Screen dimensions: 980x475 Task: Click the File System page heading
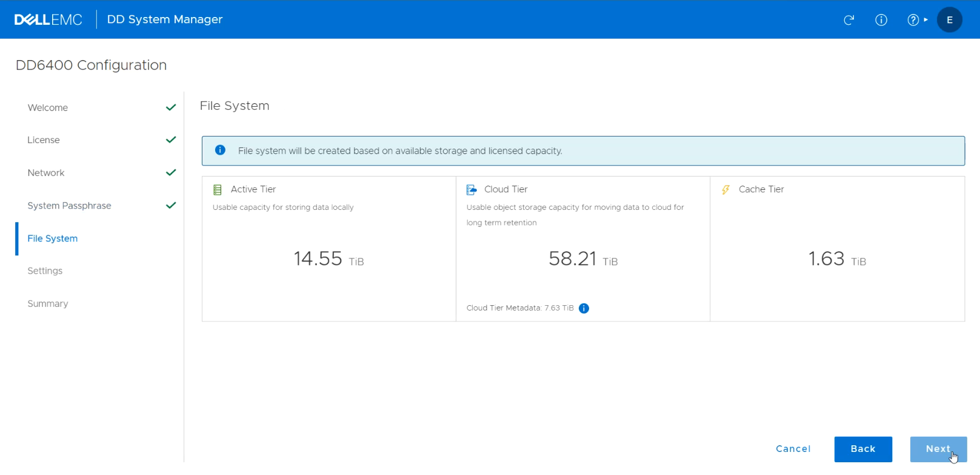pos(235,106)
